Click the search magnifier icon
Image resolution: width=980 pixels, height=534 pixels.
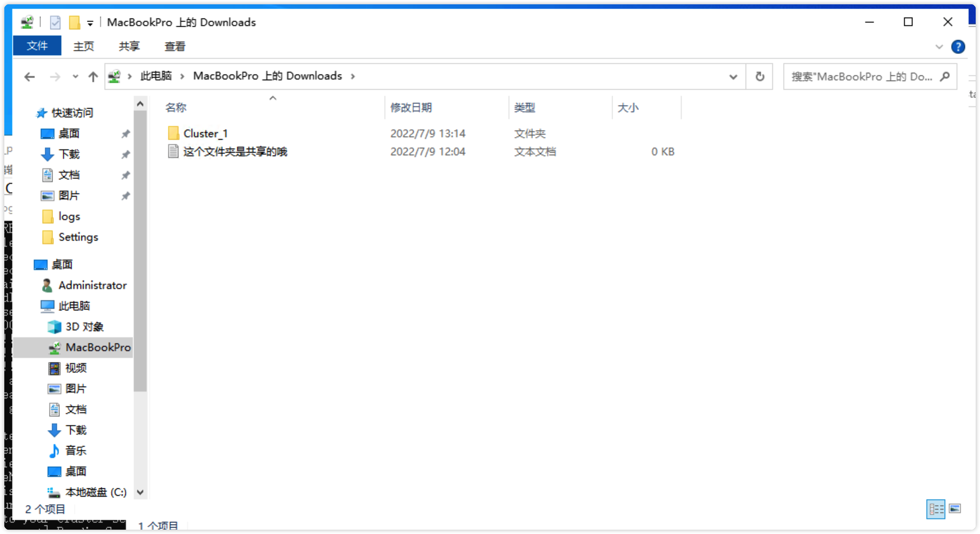[945, 77]
